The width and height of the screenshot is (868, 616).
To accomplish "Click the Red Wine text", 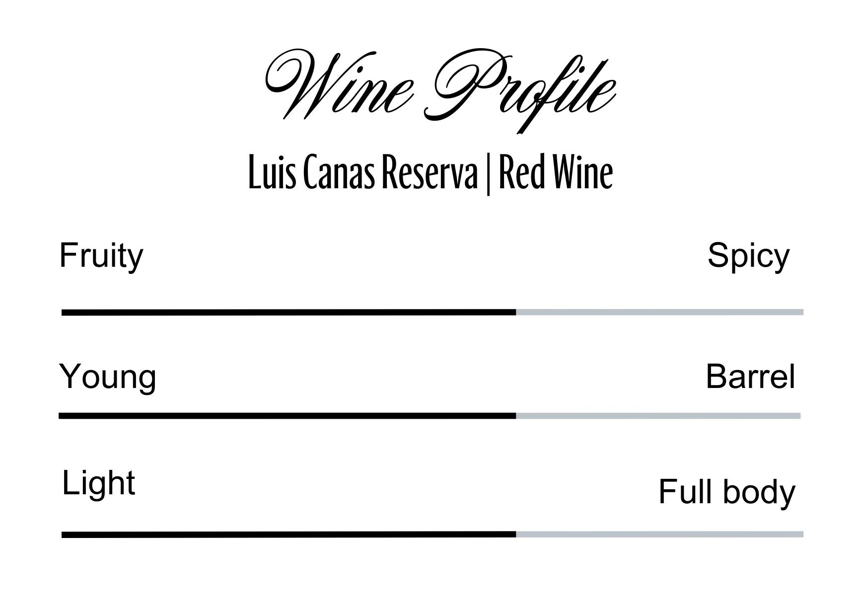I will tap(555, 174).
